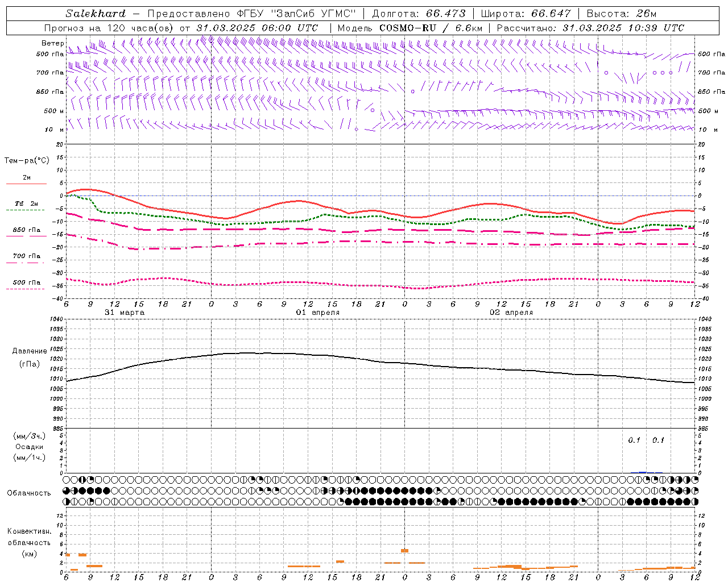728x582 pixels.
Task: Click the second 0.1 precipitation value
Action: [x=658, y=440]
